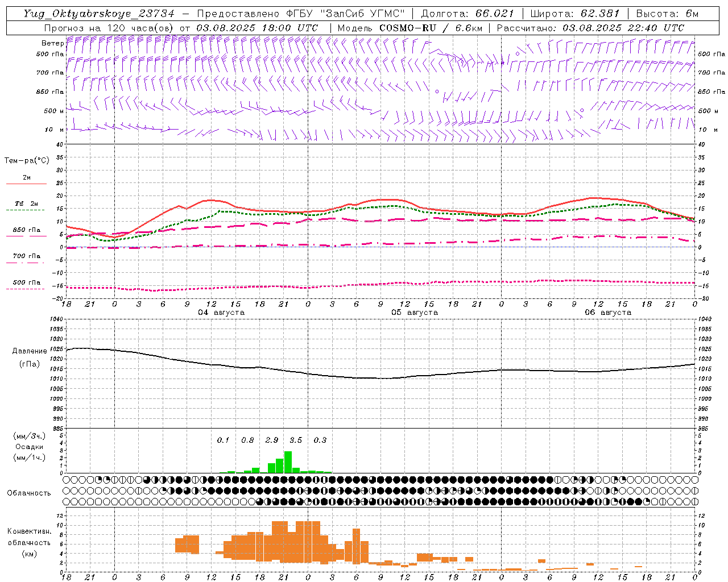Screen dimensions: 728x582
Task: Click the forecast start 03.08.2025 18:00 UTC
Action: (258, 28)
